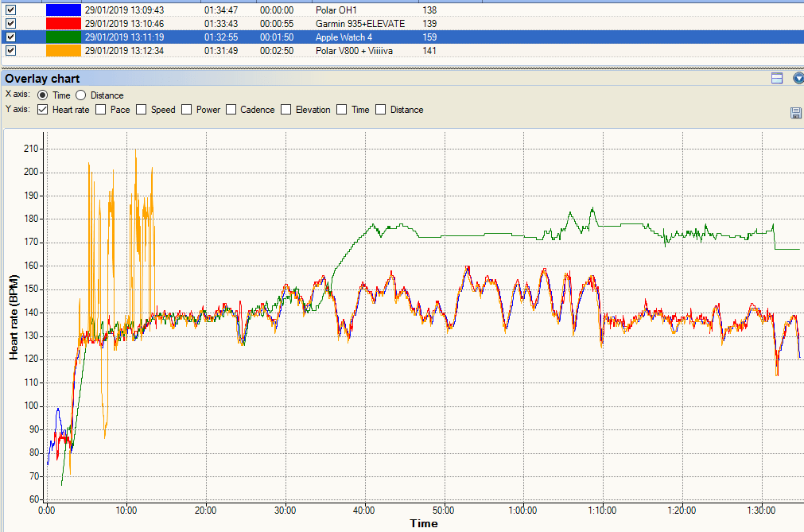Click the red color swatch for Garmin 935
Viewport: 804px width, 532px height.
(64, 24)
